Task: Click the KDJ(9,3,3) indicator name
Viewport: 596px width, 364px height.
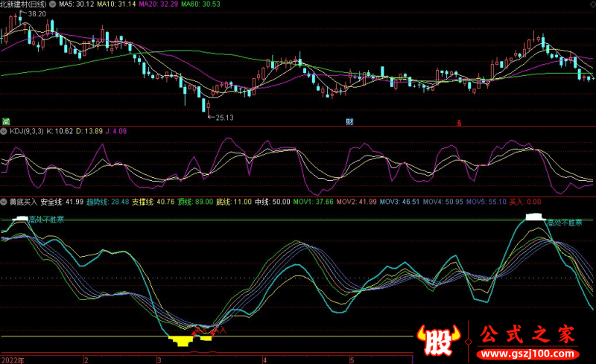Action: pyautogui.click(x=25, y=131)
